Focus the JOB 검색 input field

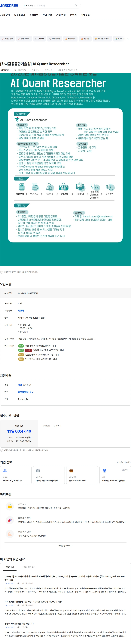pyautogui.click(x=54, y=5)
